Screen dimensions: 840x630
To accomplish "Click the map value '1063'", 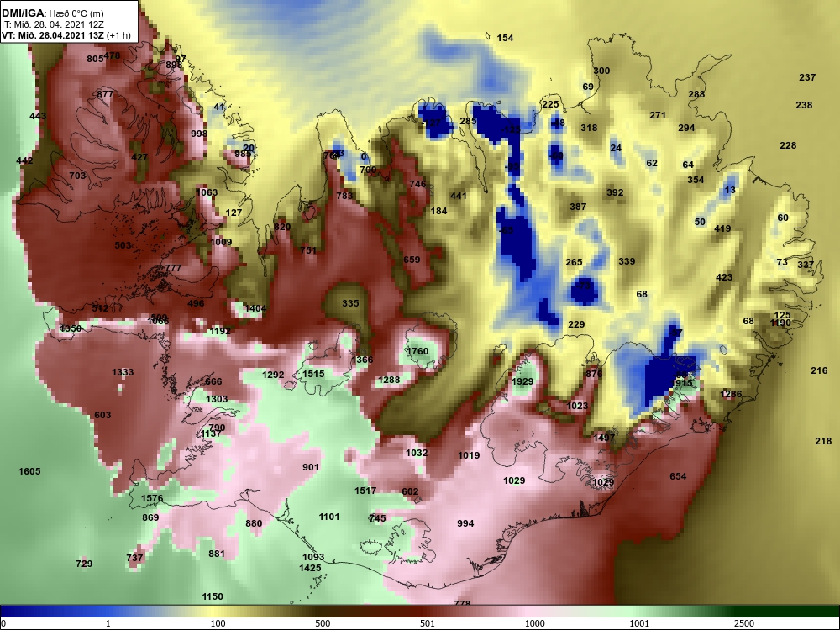I will (207, 192).
